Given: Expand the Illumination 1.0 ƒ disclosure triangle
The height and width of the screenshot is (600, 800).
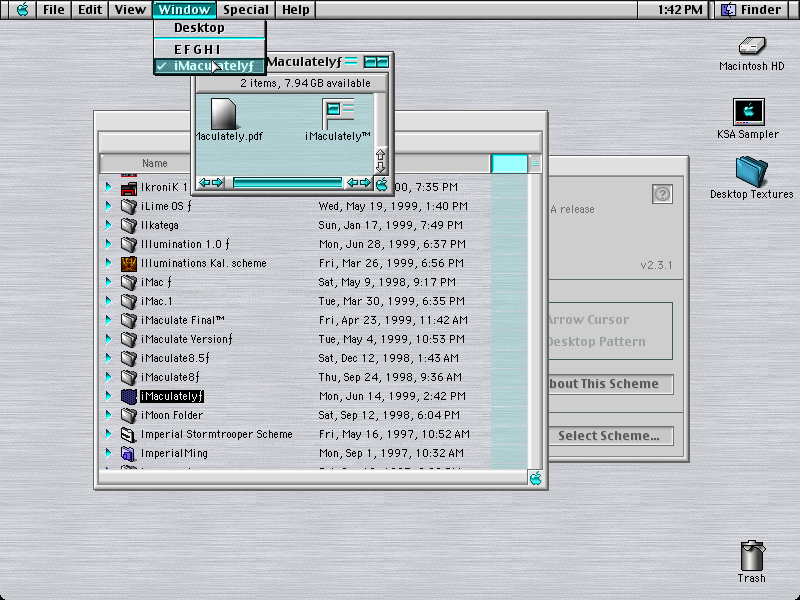Looking at the screenshot, I should [x=108, y=244].
